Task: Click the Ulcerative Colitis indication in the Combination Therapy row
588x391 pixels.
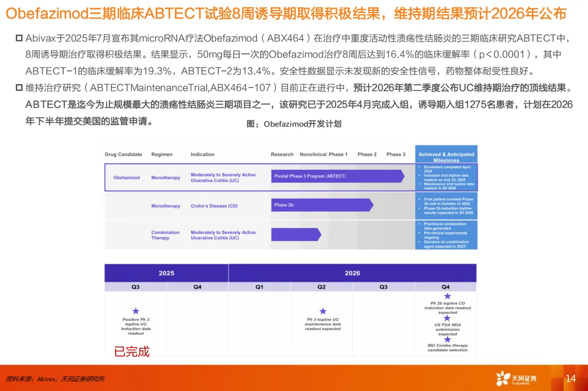Action: pos(223,235)
